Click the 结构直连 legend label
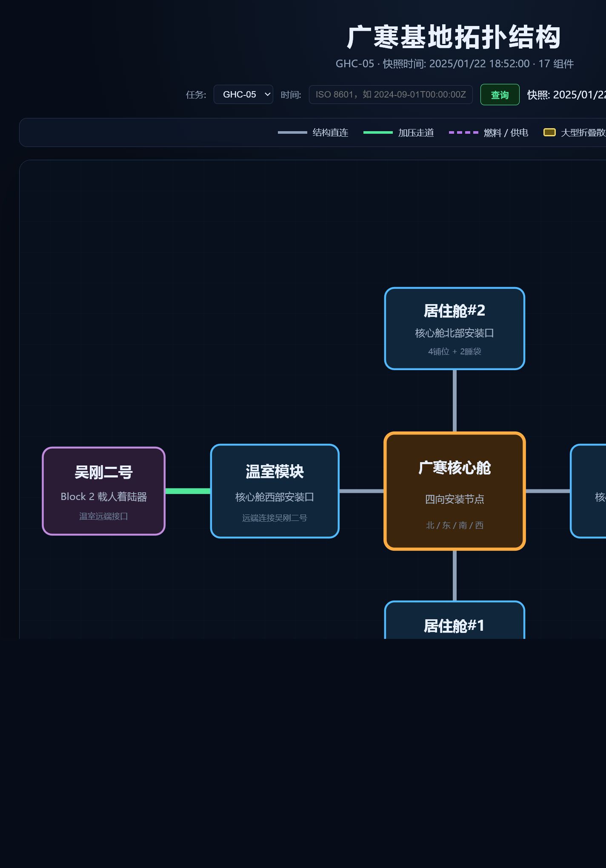Viewport: 606px width, 868px height. coord(331,133)
